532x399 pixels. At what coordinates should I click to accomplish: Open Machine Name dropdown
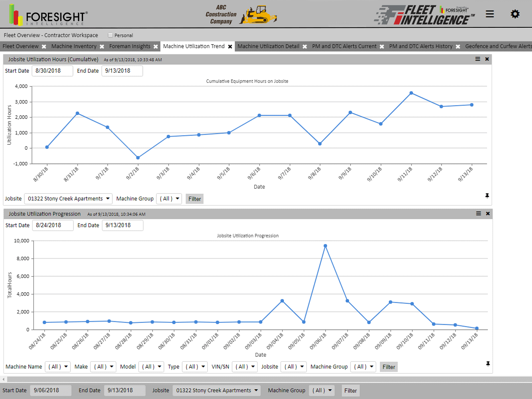coord(58,367)
